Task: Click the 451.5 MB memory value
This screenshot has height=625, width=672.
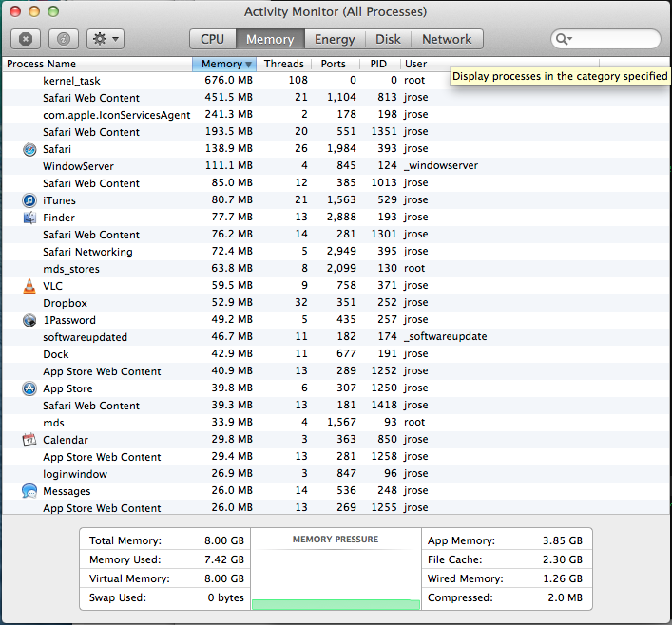Action: [x=228, y=97]
